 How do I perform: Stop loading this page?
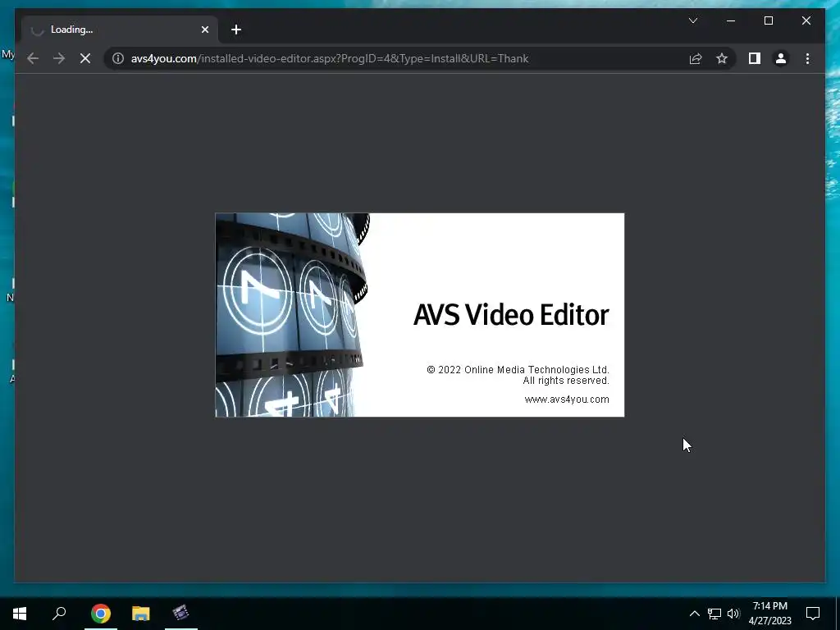[85, 58]
